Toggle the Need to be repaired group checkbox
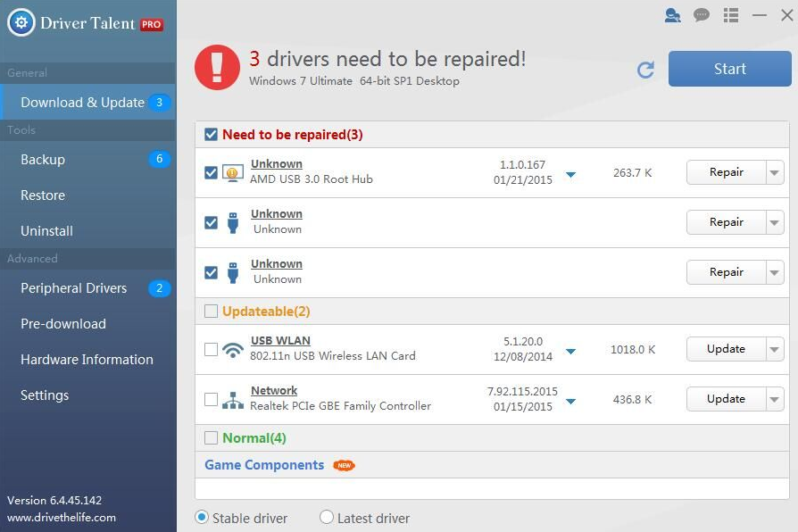 tap(211, 135)
